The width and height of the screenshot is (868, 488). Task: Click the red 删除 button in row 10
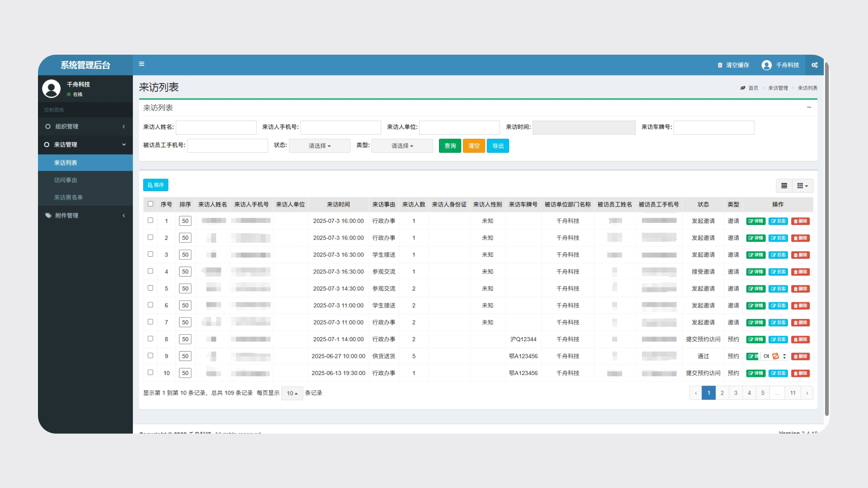(800, 373)
